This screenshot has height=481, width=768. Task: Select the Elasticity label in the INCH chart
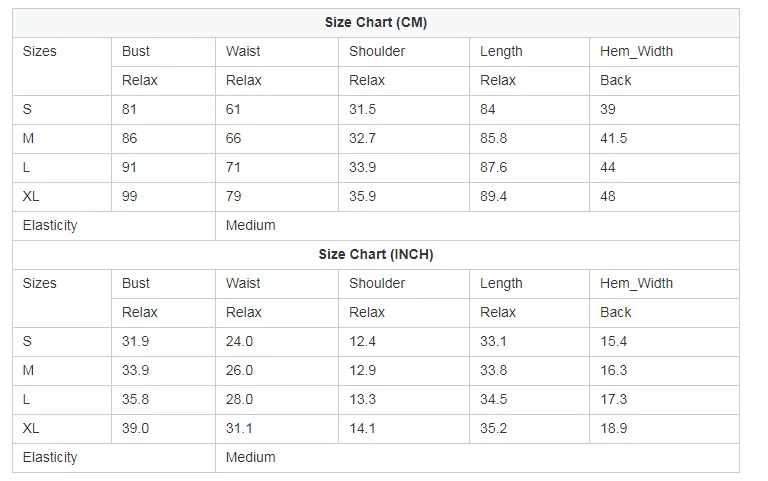(50, 457)
